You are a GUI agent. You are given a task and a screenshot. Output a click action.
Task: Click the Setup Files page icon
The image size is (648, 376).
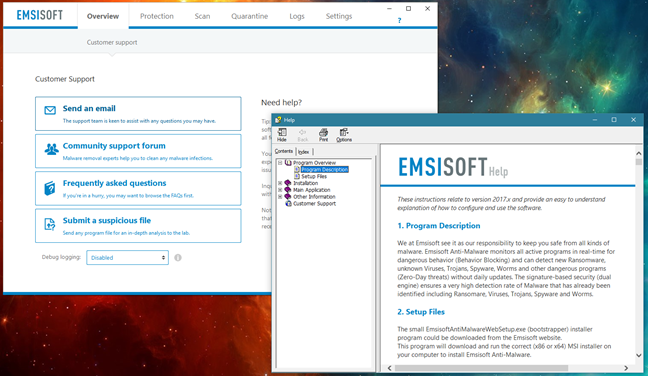[x=297, y=176]
